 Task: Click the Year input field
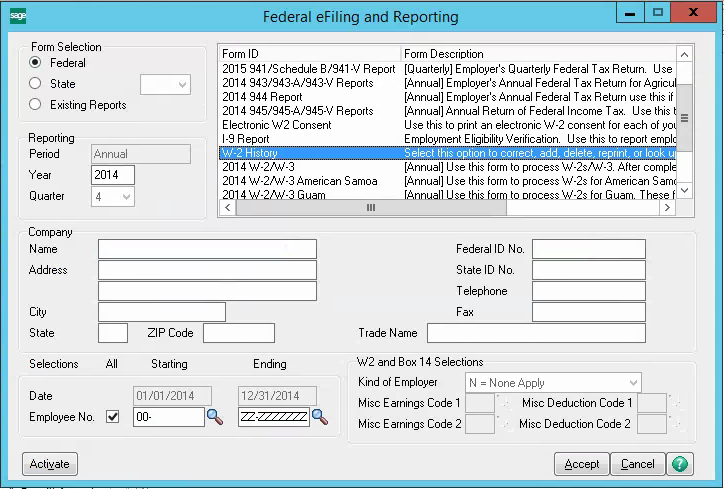pos(113,176)
